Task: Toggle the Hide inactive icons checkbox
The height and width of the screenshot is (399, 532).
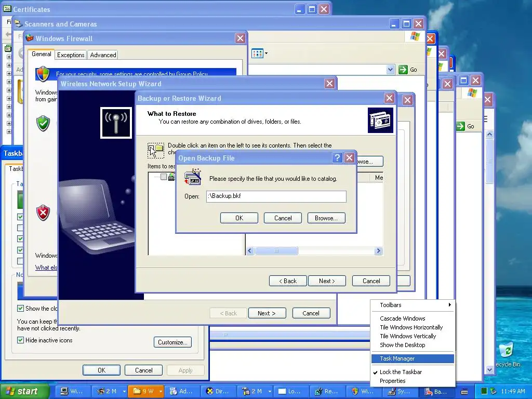Action: pyautogui.click(x=20, y=340)
